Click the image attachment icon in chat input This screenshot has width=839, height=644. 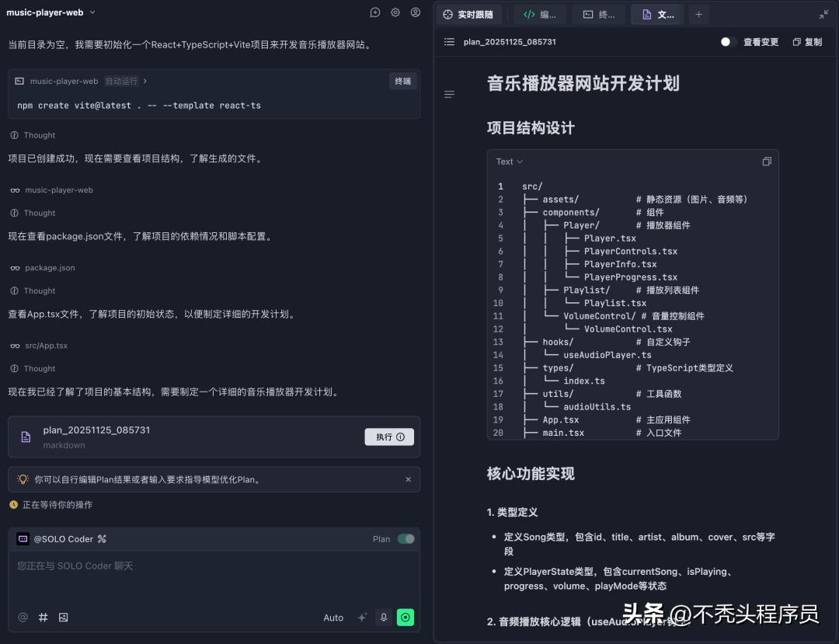click(63, 617)
